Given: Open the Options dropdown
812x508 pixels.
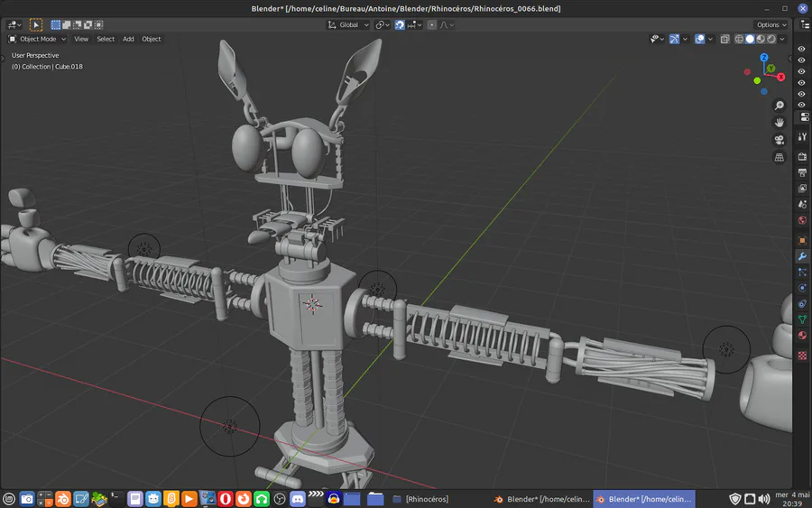Looking at the screenshot, I should coord(771,25).
